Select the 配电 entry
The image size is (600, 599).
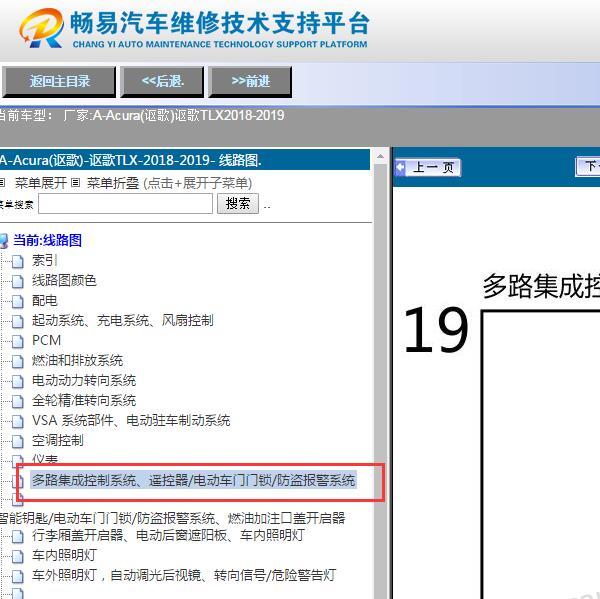(44, 300)
